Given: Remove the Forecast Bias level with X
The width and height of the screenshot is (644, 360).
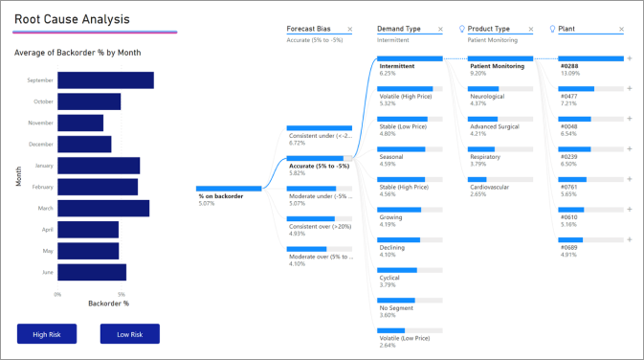Looking at the screenshot, I should point(350,29).
